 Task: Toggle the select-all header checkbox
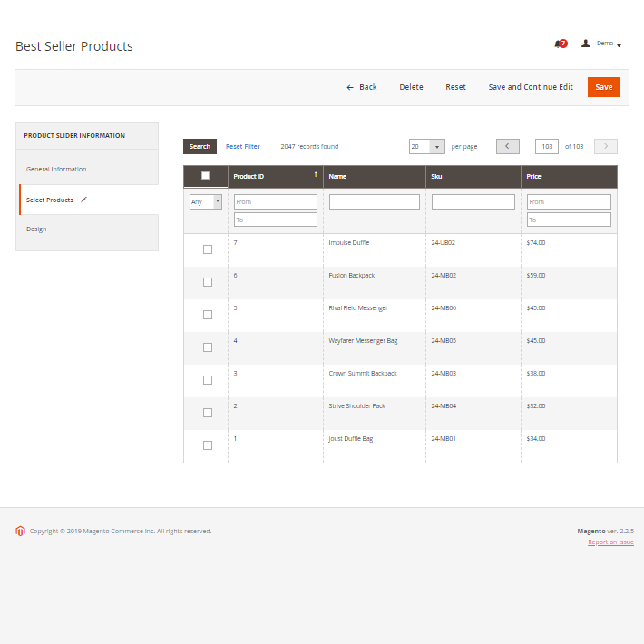tap(205, 176)
